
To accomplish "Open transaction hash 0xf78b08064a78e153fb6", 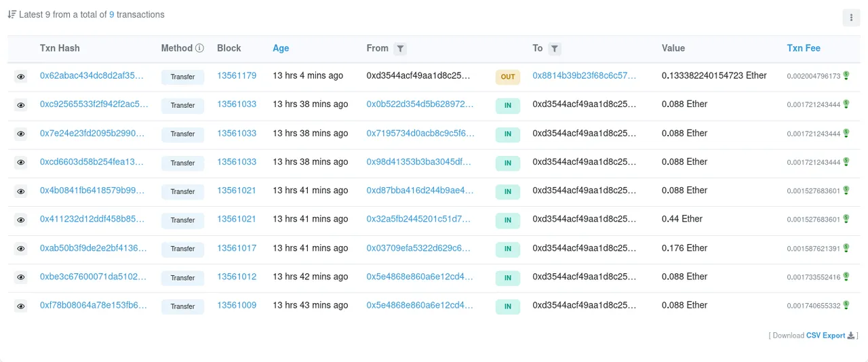I will point(93,305).
